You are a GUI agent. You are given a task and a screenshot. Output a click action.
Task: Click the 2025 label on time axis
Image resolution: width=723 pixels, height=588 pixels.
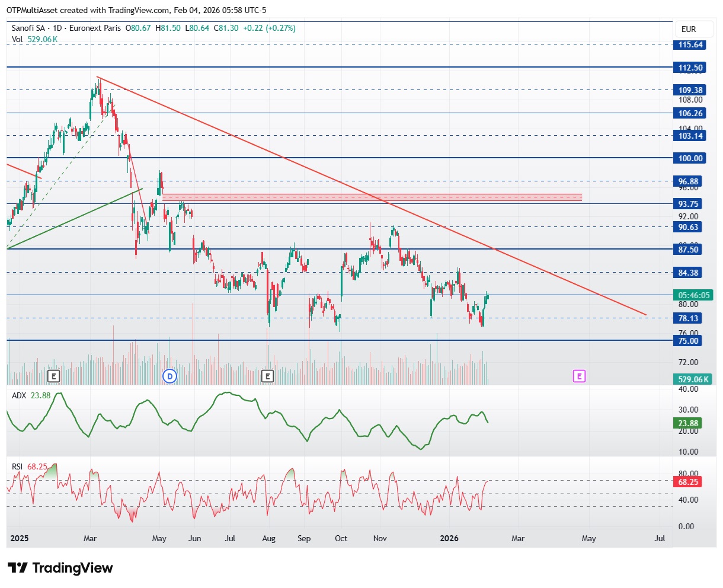pos(20,539)
